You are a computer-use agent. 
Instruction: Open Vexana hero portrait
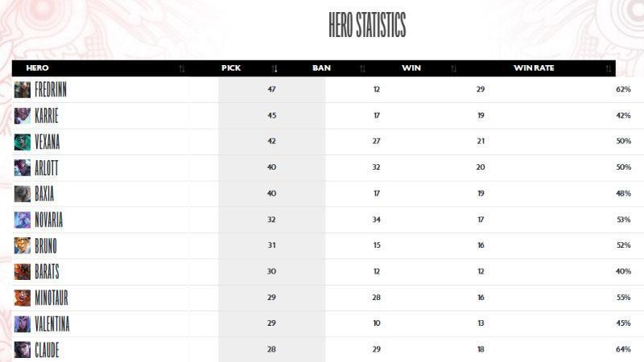click(x=23, y=142)
